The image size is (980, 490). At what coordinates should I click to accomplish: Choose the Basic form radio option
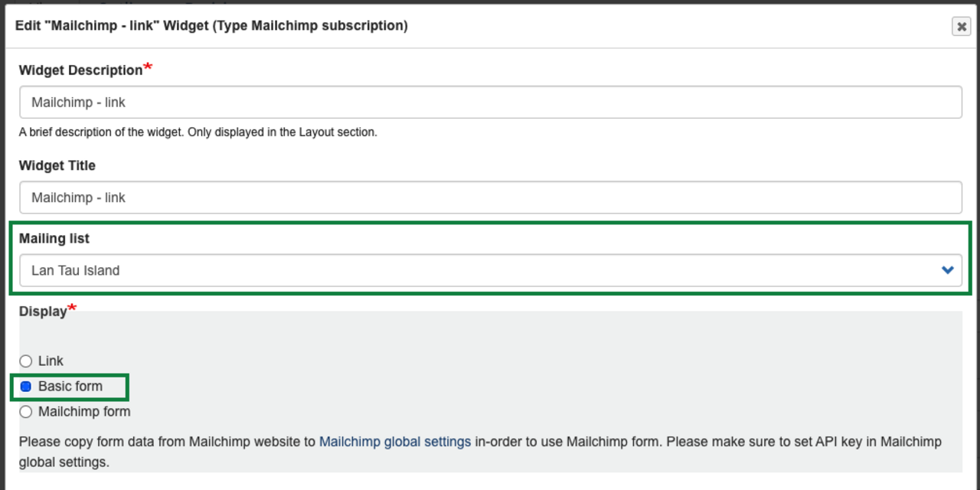[x=26, y=387]
